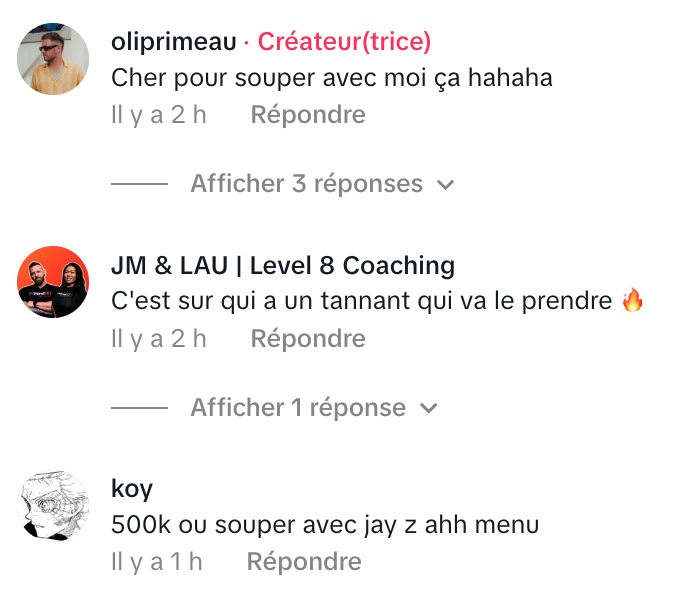Click the fire emoji in JM & LAU's comment
684x616 pixels.
pyautogui.click(x=633, y=300)
